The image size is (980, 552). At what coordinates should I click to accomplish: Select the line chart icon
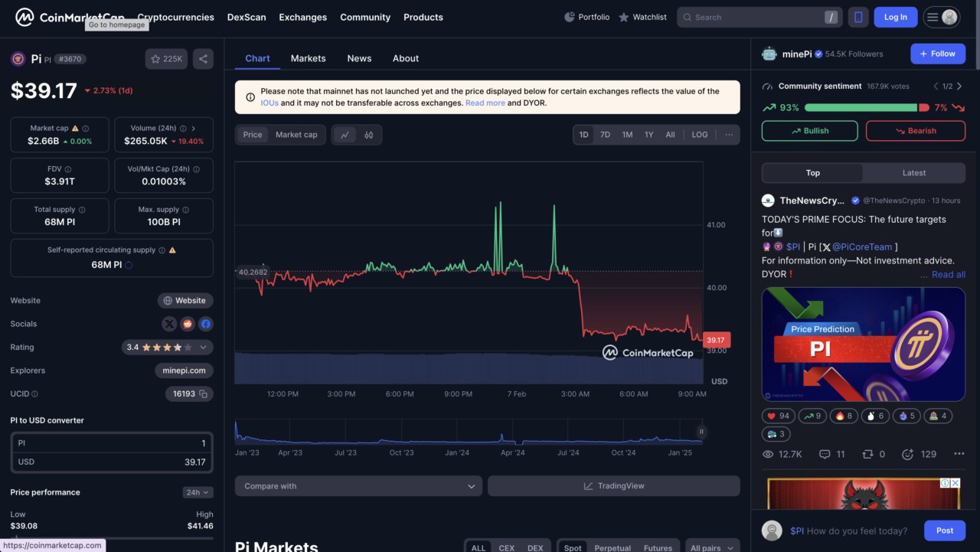345,135
